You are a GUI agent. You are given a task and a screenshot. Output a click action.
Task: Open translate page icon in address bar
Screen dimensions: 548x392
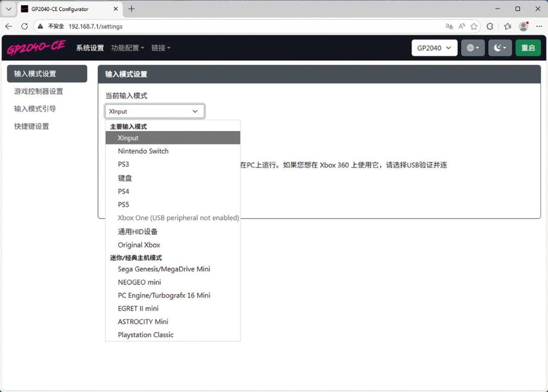(x=449, y=26)
